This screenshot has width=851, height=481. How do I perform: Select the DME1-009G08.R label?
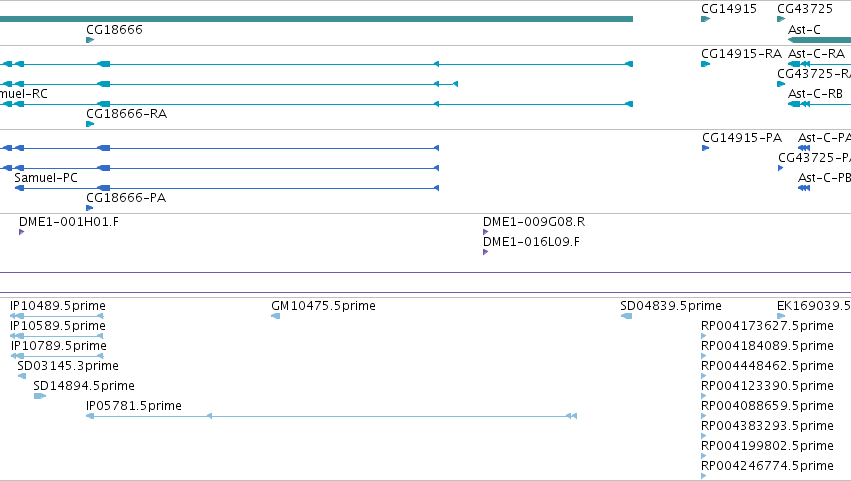(534, 221)
